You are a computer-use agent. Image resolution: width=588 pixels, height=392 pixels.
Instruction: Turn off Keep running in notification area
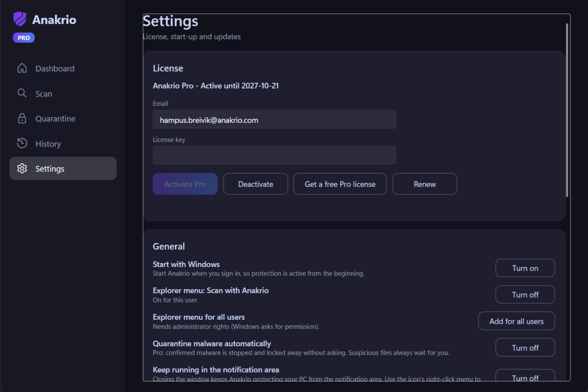(525, 376)
